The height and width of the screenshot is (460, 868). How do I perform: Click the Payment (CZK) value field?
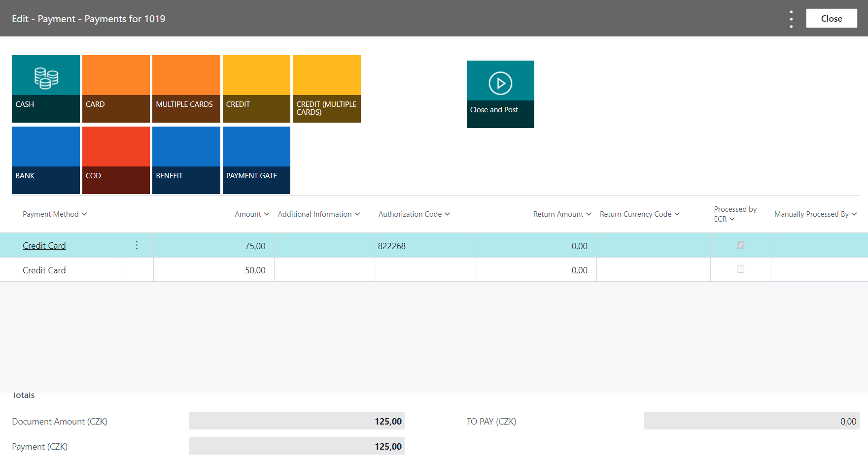(297, 446)
